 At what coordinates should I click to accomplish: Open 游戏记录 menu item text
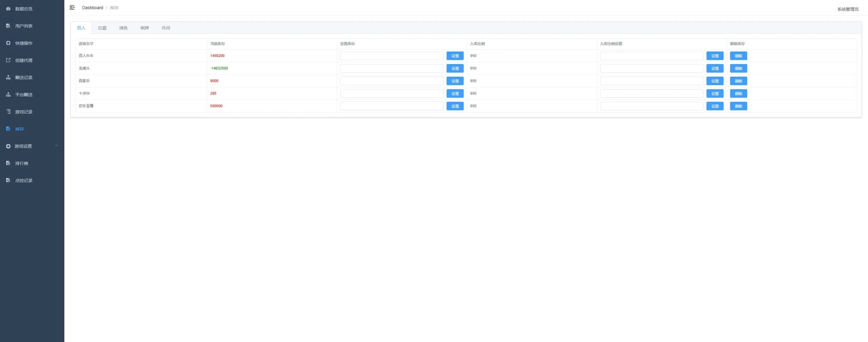coord(24,112)
